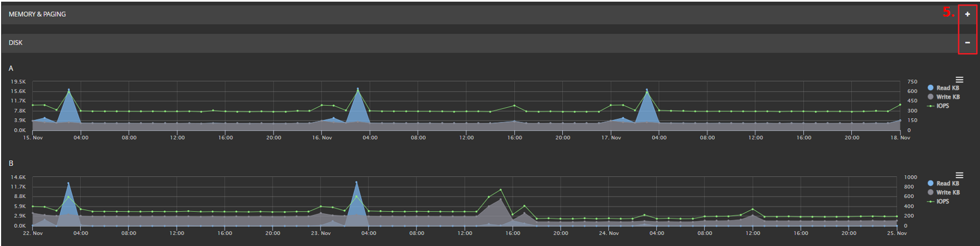Image resolution: width=980 pixels, height=246 pixels.
Task: Click IOPS bump at 16:00 in chart A
Action: point(514,105)
